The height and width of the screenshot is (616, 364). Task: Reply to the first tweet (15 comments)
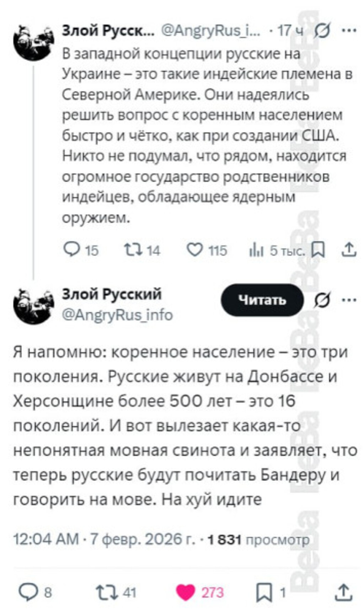coord(72,250)
